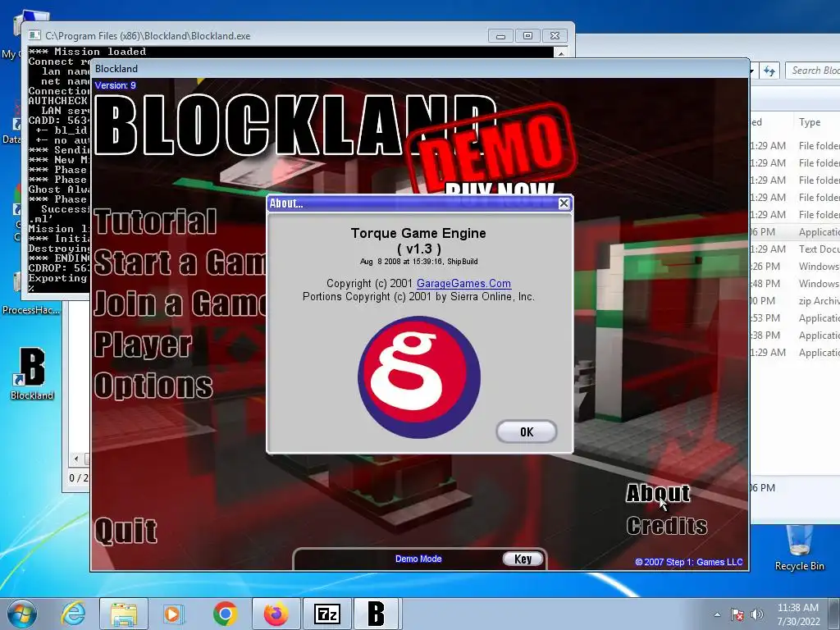This screenshot has height=630, width=840.
Task: Click the Demo Mode label
Action: (418, 559)
